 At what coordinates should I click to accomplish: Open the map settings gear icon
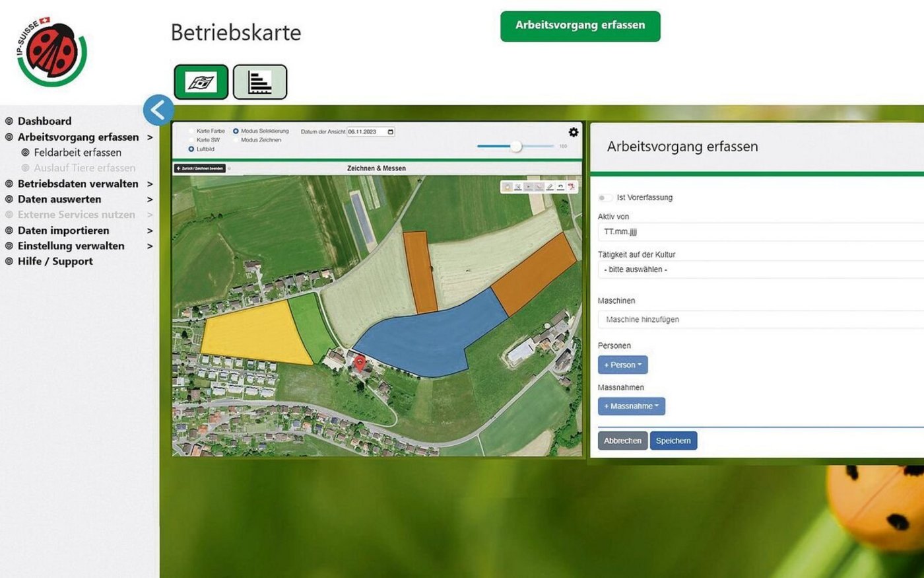(573, 132)
